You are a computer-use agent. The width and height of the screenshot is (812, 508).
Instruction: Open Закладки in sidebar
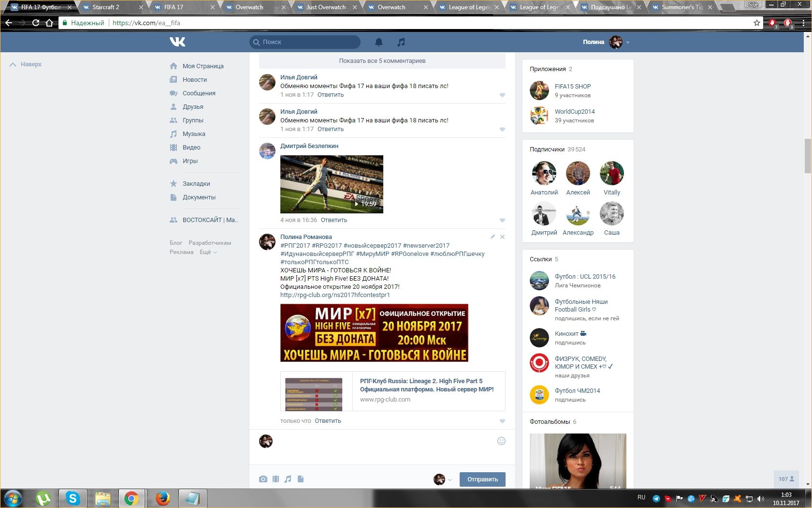pos(196,184)
